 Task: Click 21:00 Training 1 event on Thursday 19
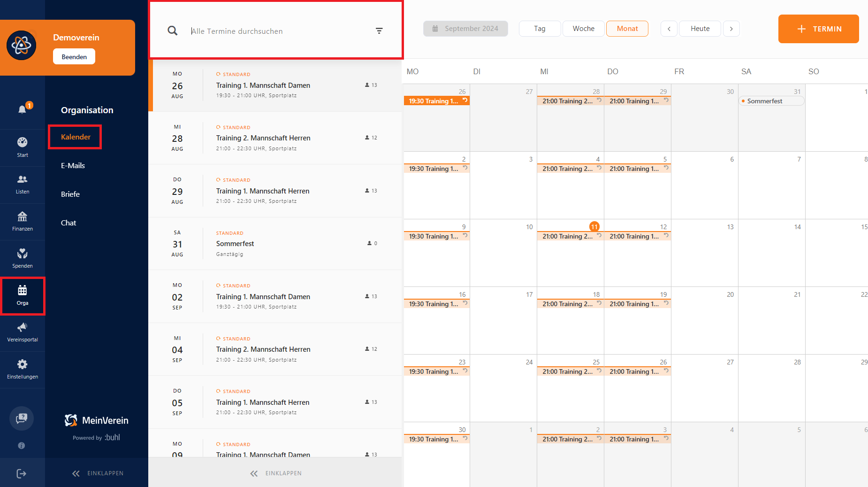click(638, 303)
